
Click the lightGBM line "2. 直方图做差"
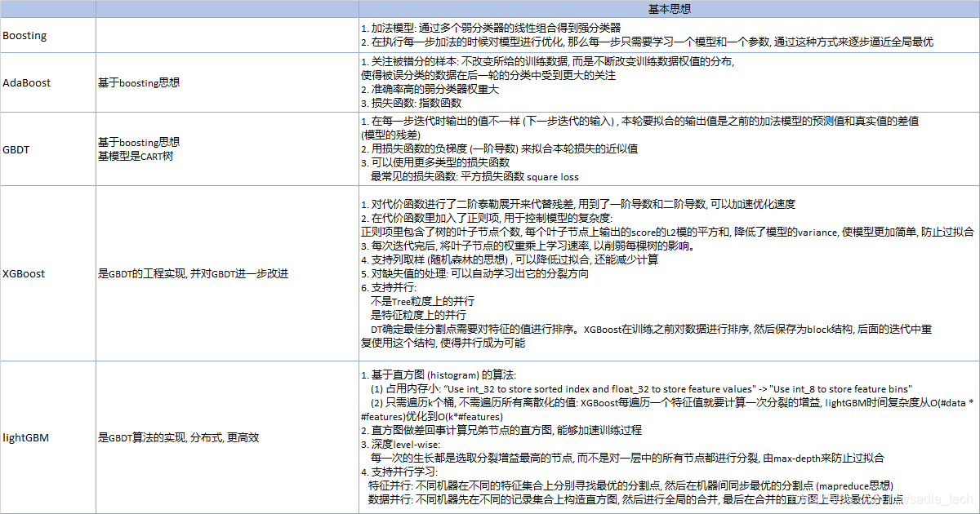click(501, 430)
